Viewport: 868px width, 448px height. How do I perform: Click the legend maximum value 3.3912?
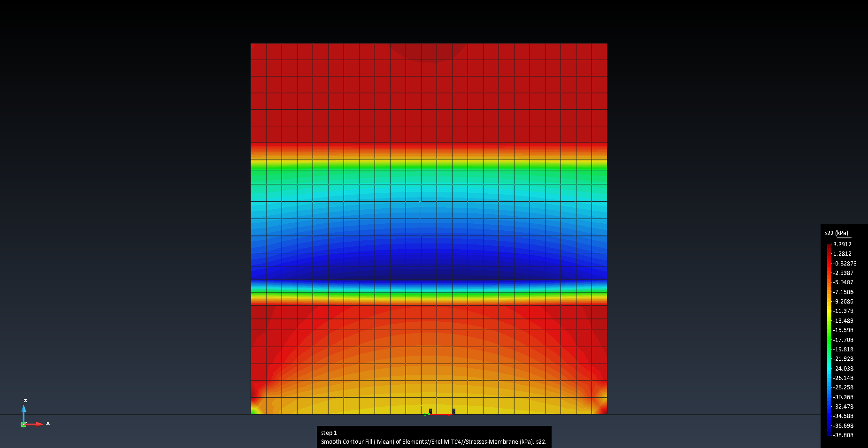(842, 244)
